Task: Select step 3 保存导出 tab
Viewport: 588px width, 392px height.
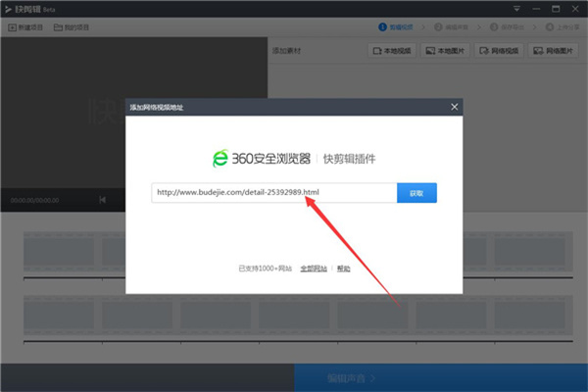Action: [507, 27]
